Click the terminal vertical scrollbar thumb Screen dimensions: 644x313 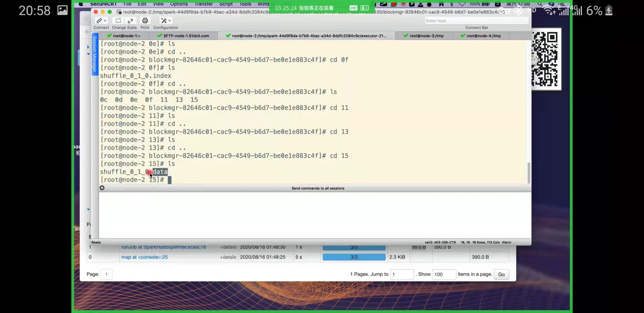point(529,172)
